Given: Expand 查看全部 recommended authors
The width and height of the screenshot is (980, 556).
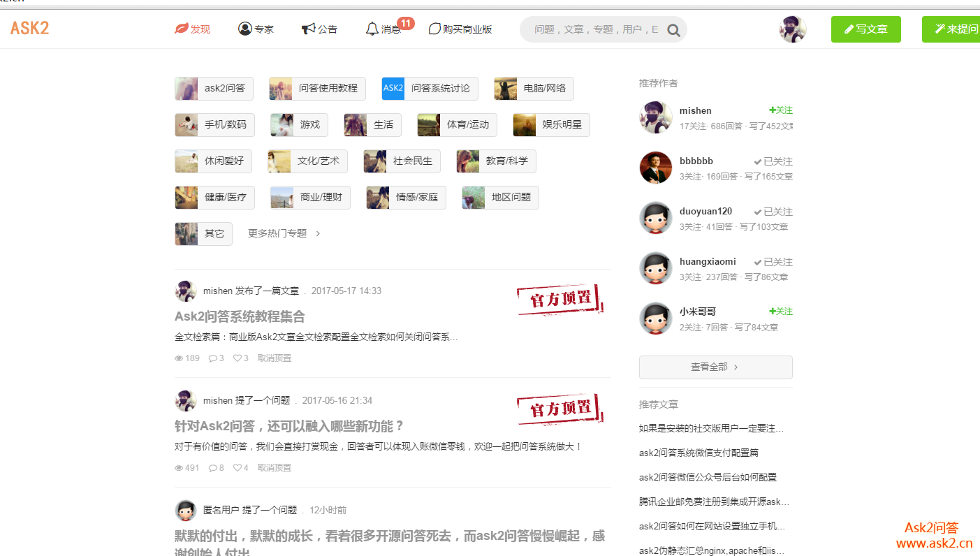Looking at the screenshot, I should pos(715,367).
